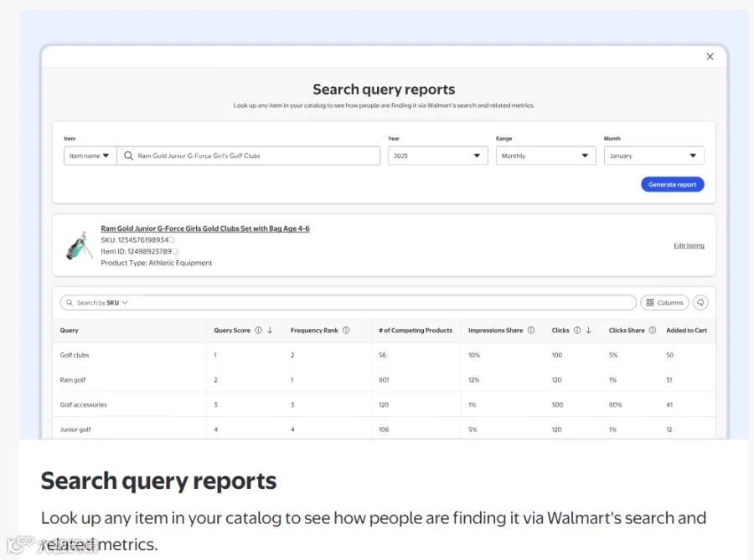Focus the Search by SKU input field
The image size is (754, 560).
tap(349, 302)
